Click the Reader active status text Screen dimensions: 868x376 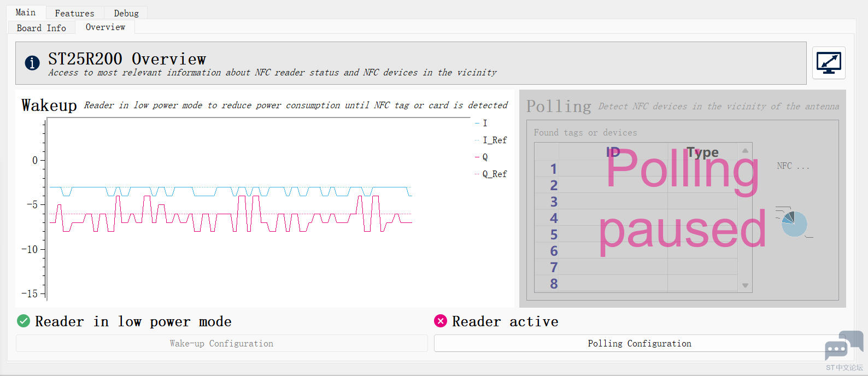pos(505,321)
